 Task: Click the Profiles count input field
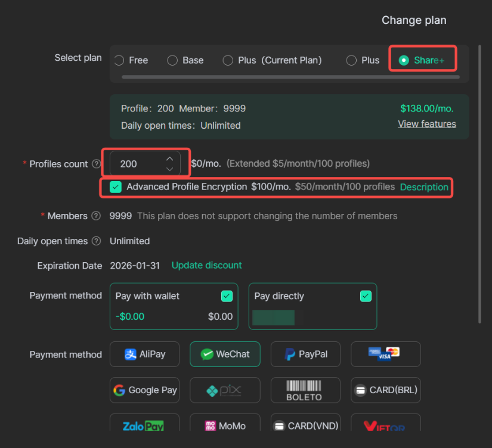coord(134,164)
